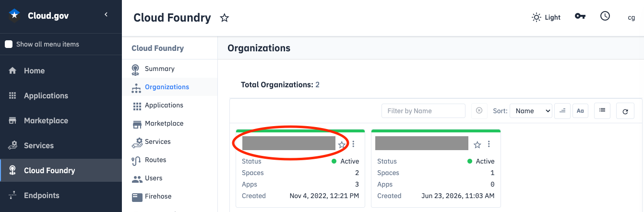Click the Marketplace store icon in dark sidebar
The image size is (644, 212).
click(x=13, y=120)
